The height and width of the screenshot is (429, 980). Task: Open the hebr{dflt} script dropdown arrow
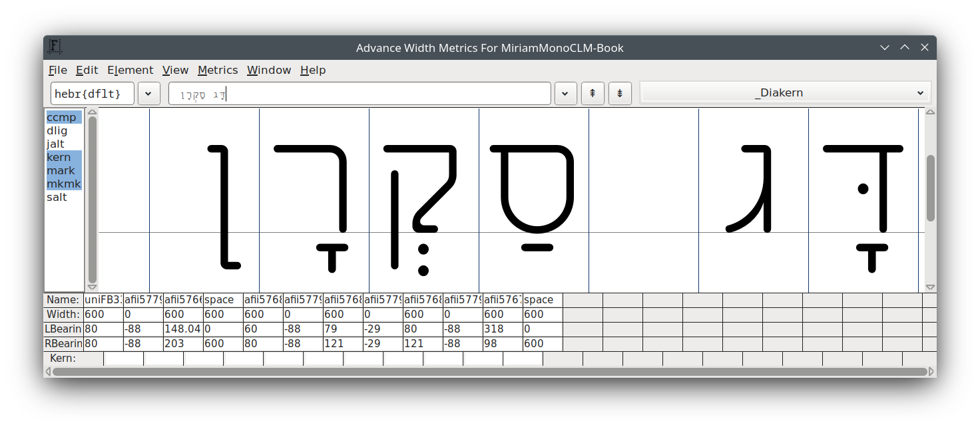tap(148, 93)
